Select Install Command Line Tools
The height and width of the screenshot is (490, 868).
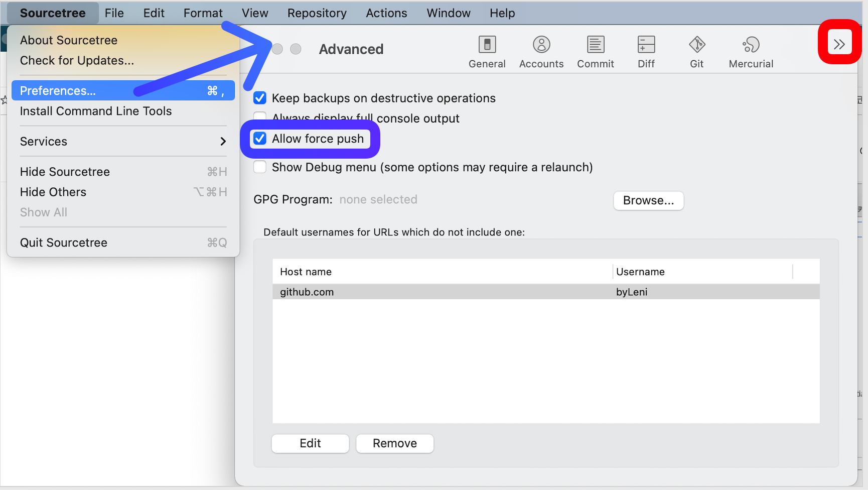pyautogui.click(x=123, y=111)
